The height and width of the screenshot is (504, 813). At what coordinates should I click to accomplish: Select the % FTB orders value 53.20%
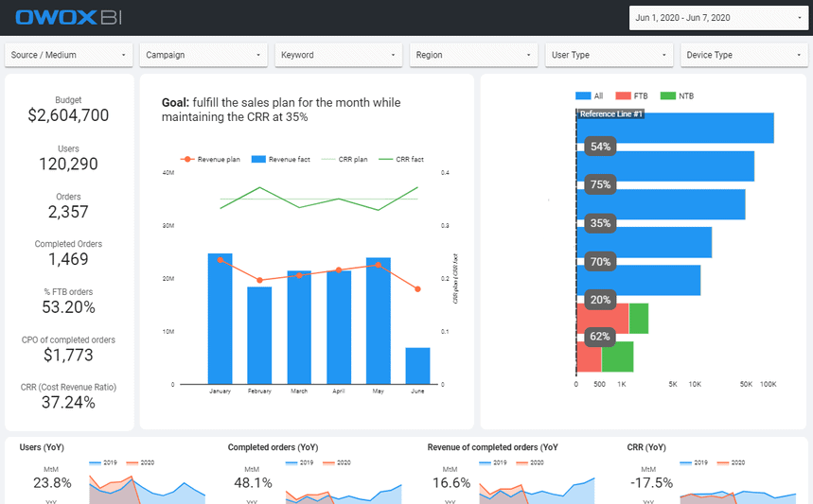click(x=68, y=307)
